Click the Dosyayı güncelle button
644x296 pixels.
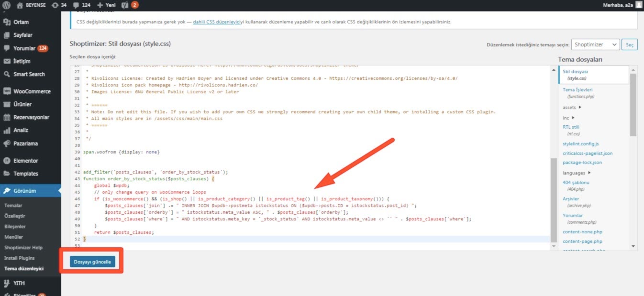pyautogui.click(x=92, y=262)
